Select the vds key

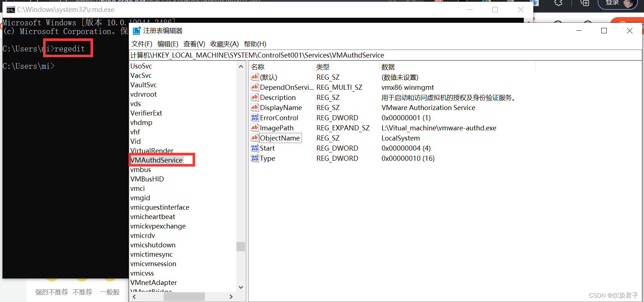point(135,104)
